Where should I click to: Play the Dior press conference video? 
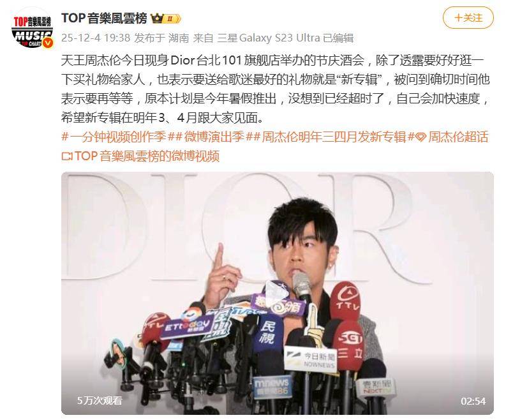point(277,293)
